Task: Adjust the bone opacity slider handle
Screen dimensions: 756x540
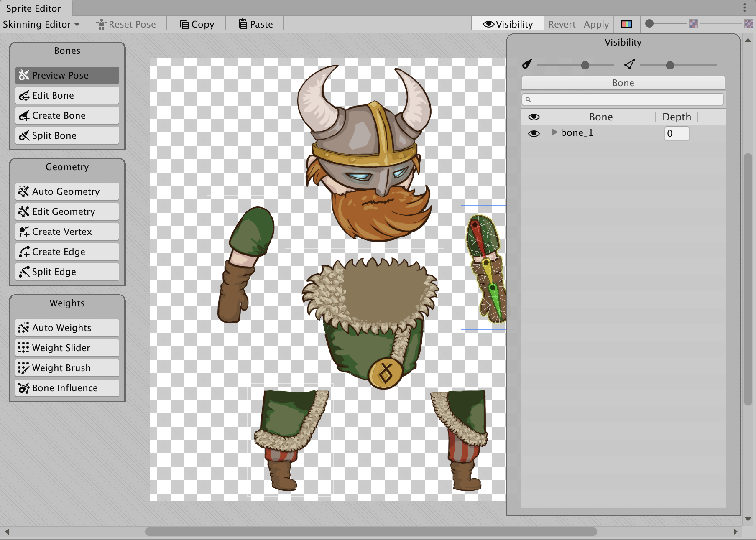Action: point(585,65)
